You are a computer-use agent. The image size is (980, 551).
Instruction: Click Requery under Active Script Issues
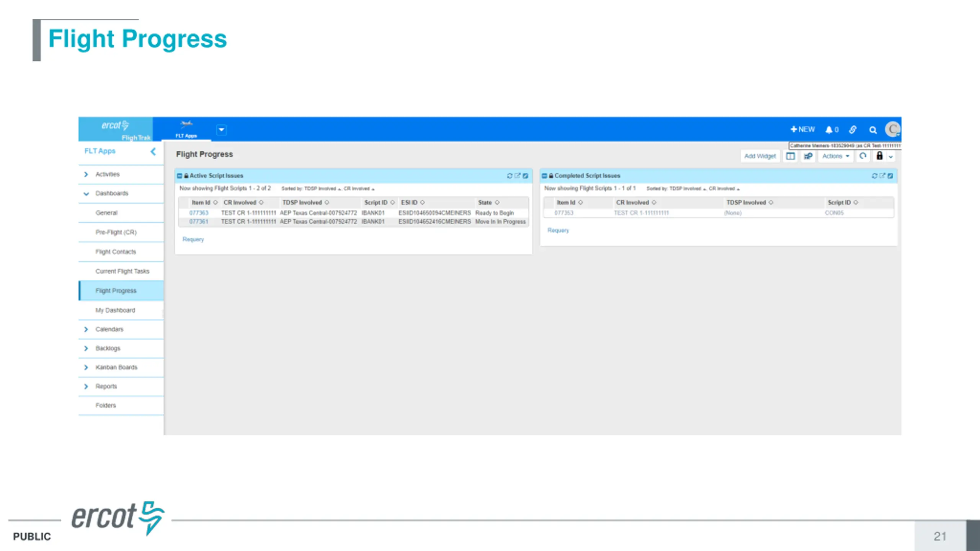[x=193, y=240]
